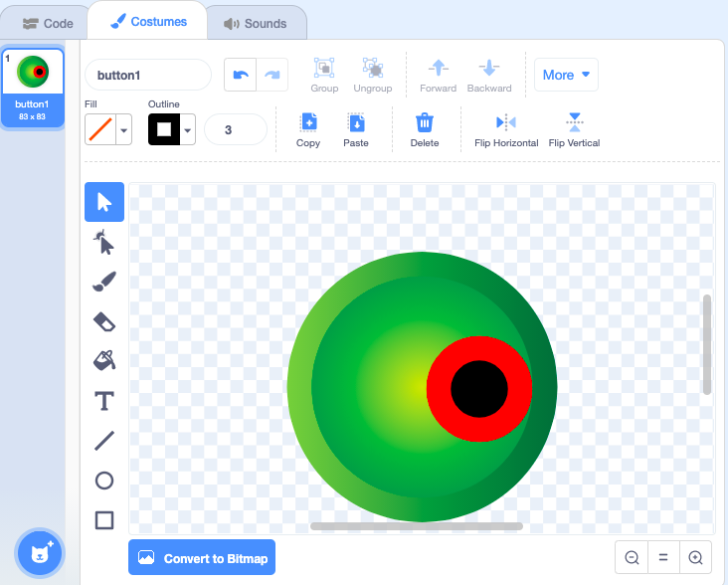Zoom in on the canvas
The height and width of the screenshot is (585, 728).
coord(695,558)
